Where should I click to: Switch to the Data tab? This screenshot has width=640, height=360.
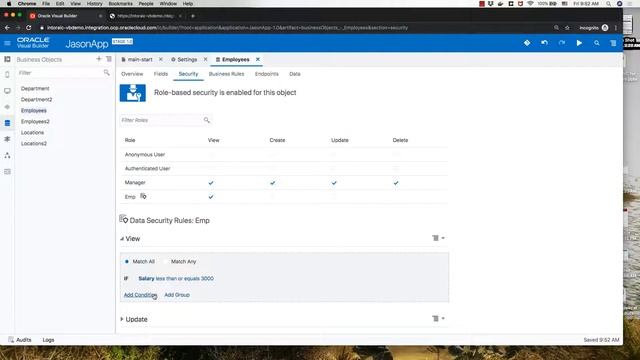(295, 74)
